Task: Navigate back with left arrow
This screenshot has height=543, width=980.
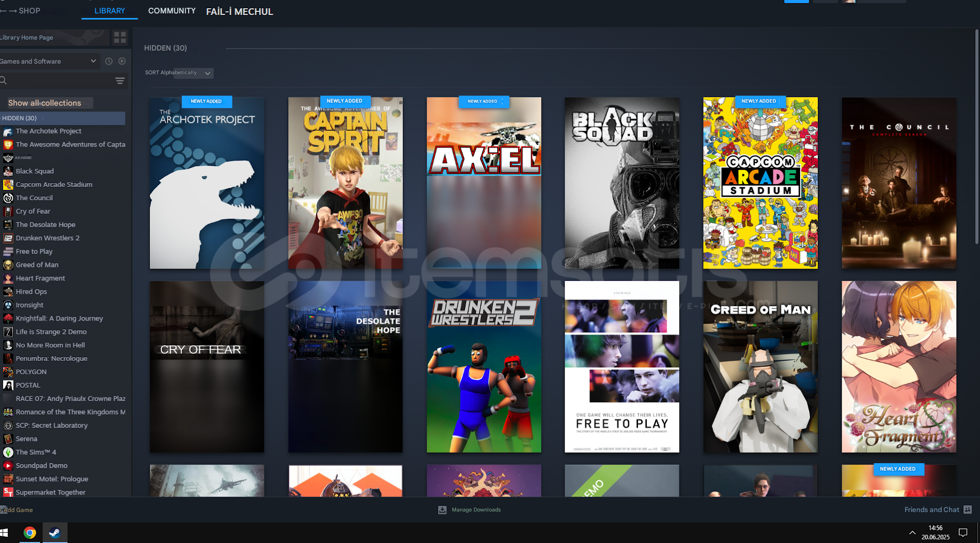Action: 3,11
